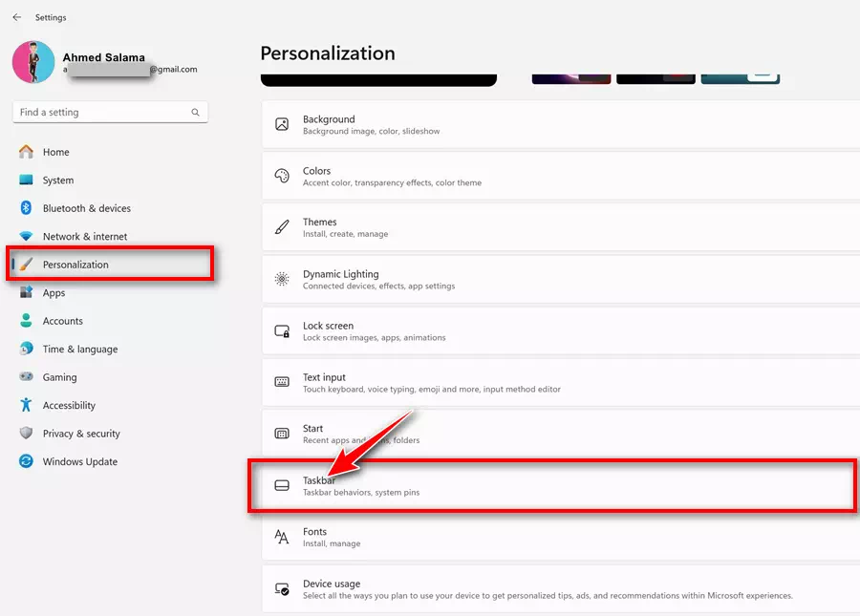Click the Privacy & security shield icon
Image resolution: width=860 pixels, height=616 pixels.
coord(26,434)
